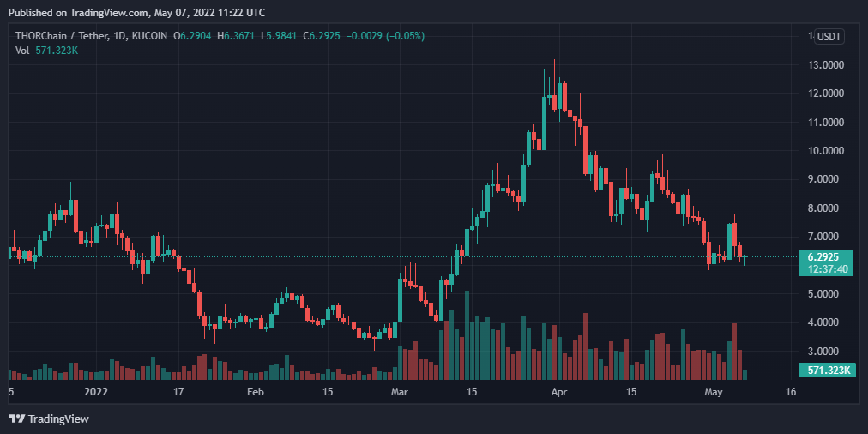Click the volume axis tag 571.323K
The height and width of the screenshot is (434, 868).
[827, 370]
